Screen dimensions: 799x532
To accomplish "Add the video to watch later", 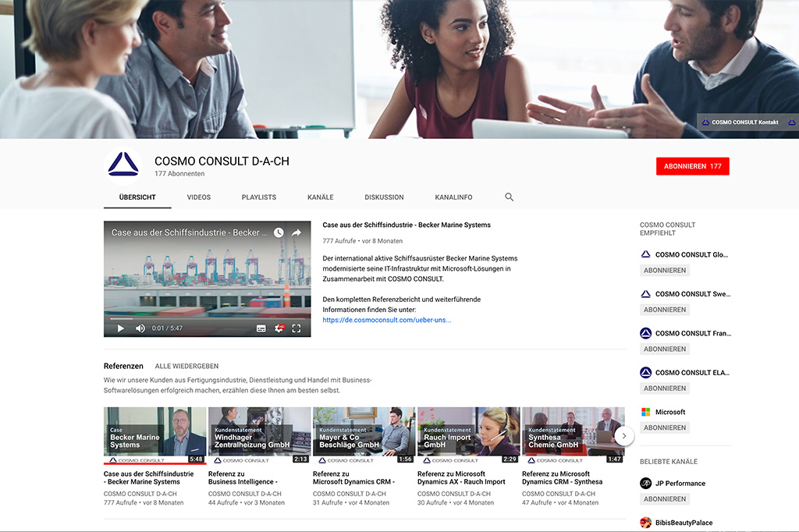I will point(277,232).
